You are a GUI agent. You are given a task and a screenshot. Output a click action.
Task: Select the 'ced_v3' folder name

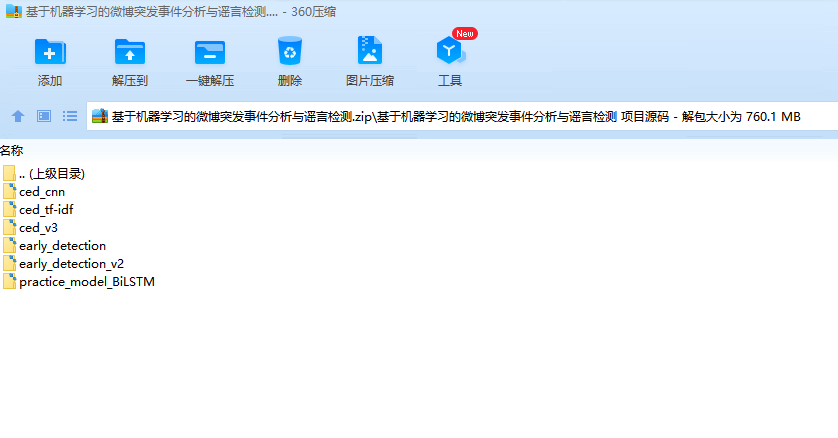38,228
